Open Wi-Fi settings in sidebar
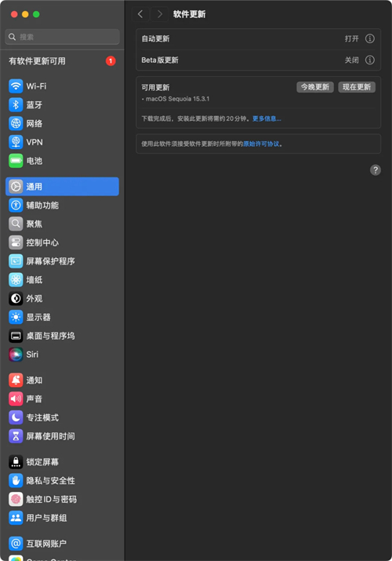 62,86
